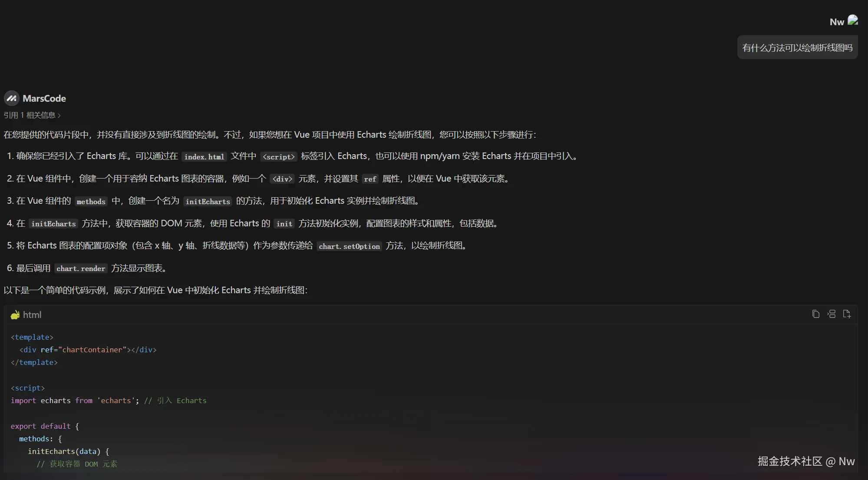Click the MarsCode logo avatar
This screenshot has height=480, width=868.
(12, 99)
